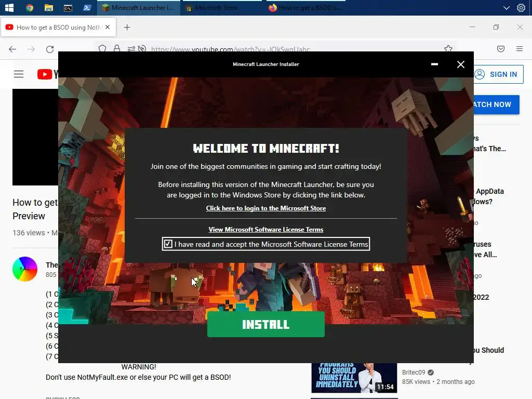This screenshot has width=532, height=399.
Task: Click the 'WARNING!' description text
Action: coord(139,367)
